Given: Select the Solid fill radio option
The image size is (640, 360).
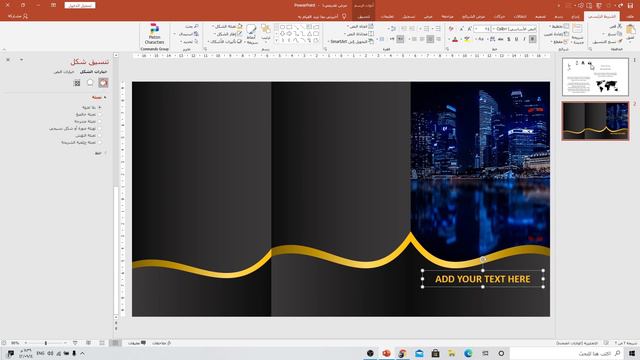Looking at the screenshot, I should coord(100,114).
